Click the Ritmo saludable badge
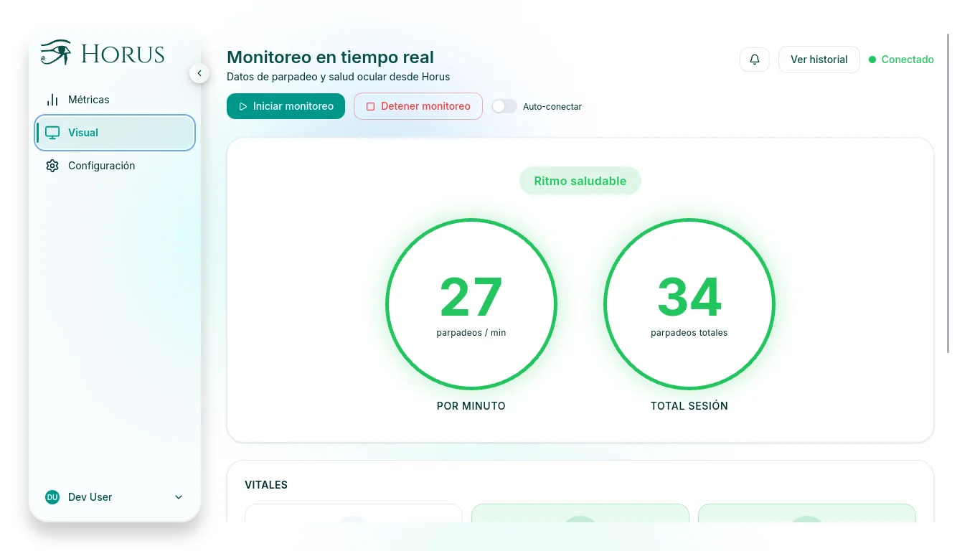The height and width of the screenshot is (551, 980). point(580,181)
